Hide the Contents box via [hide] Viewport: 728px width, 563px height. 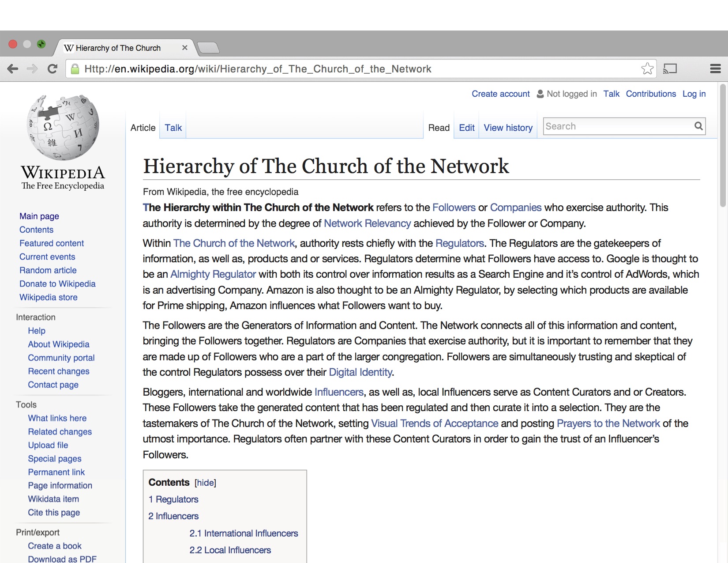[x=205, y=483]
